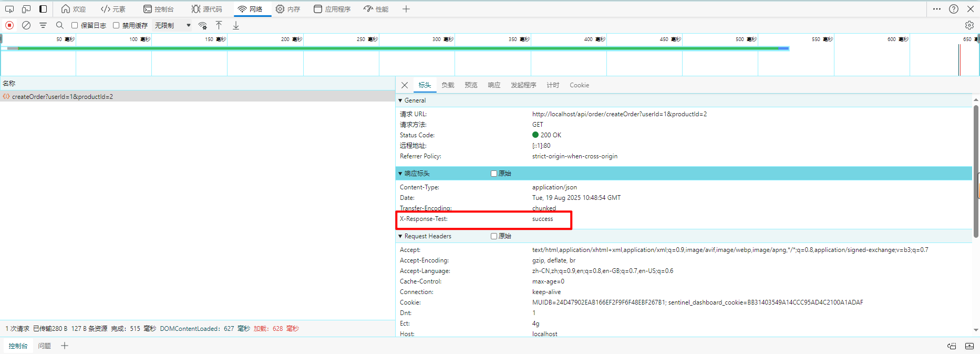Open the 计时 timing tab
The image size is (980, 354).
point(553,85)
